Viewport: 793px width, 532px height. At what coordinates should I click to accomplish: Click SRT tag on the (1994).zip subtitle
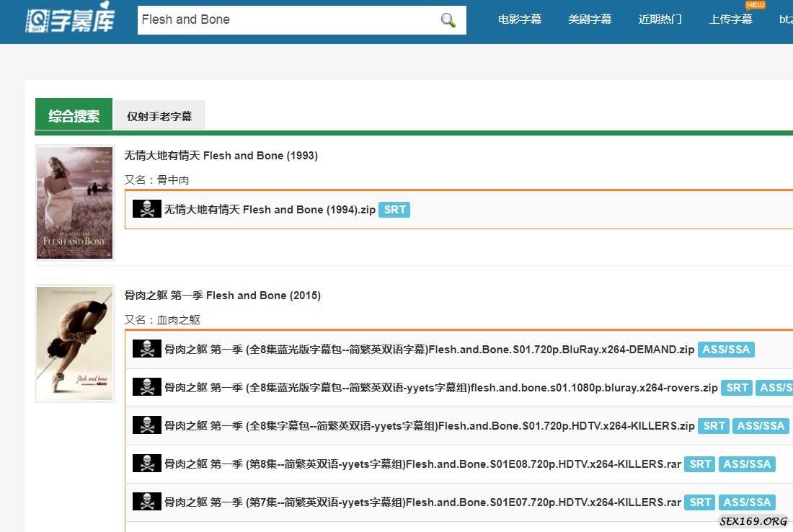click(394, 210)
